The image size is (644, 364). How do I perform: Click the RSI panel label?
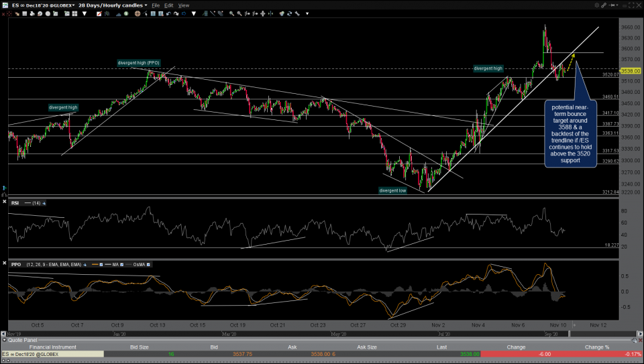click(15, 202)
